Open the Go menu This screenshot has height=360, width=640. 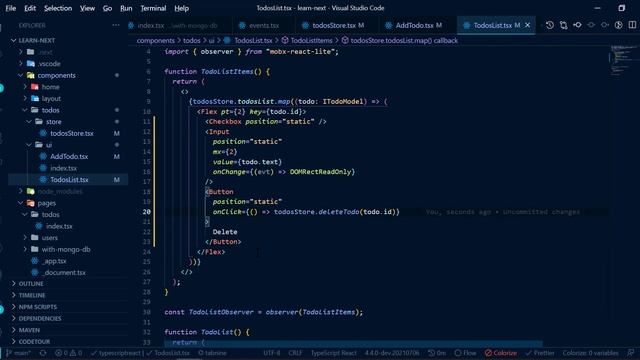(x=107, y=8)
